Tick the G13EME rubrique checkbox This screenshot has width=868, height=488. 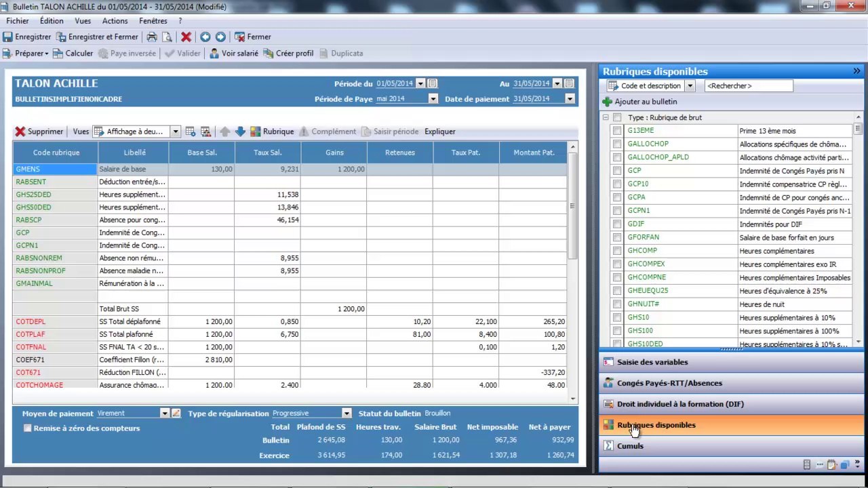coord(616,131)
